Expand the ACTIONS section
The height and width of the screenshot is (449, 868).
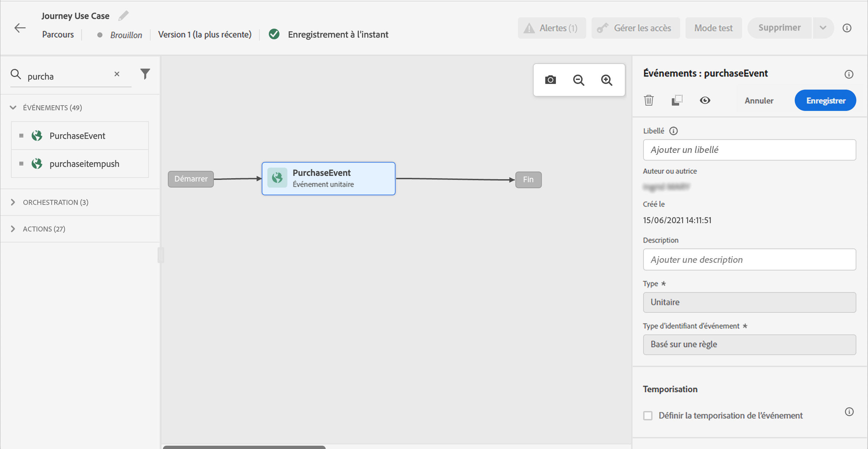pyautogui.click(x=13, y=229)
